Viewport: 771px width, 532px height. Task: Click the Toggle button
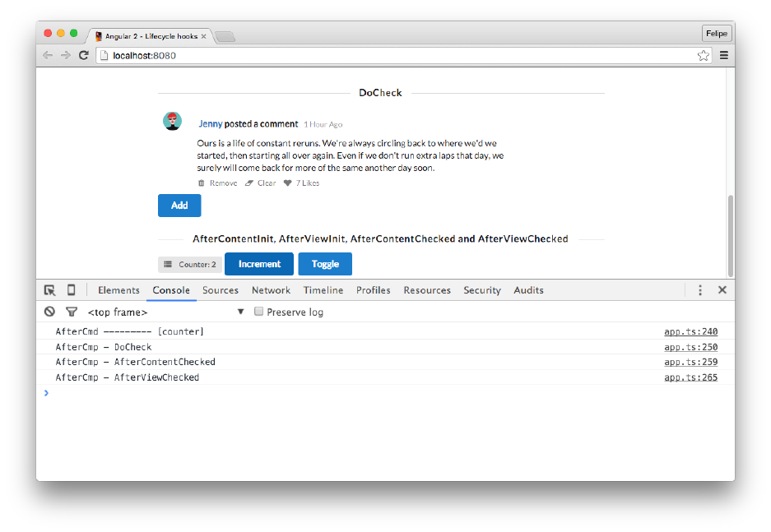click(x=325, y=264)
